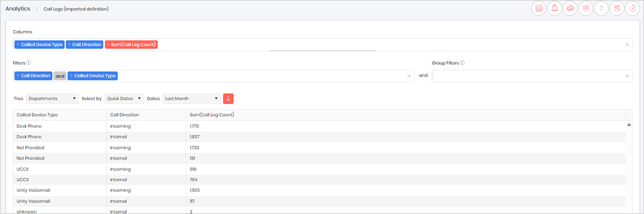Click the Group Filters info icon
This screenshot has height=214, width=644.
[x=462, y=63]
